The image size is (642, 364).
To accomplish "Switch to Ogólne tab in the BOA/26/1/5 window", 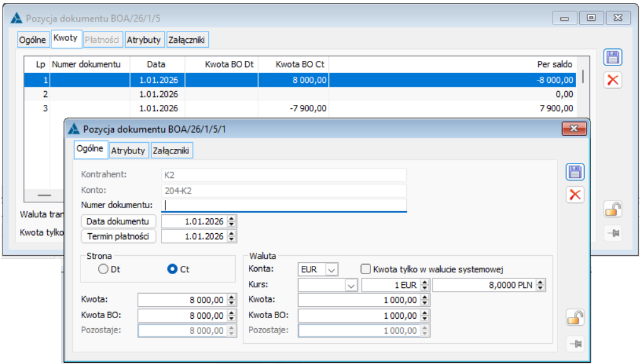I will pyautogui.click(x=33, y=40).
